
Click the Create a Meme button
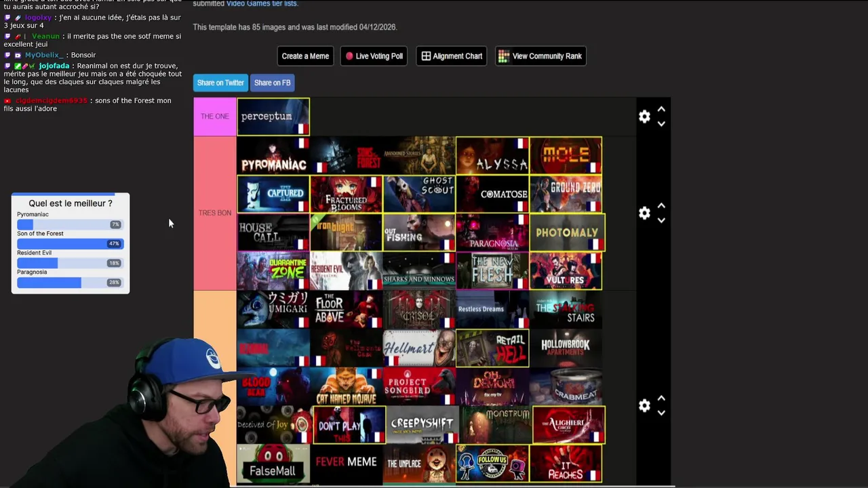point(305,56)
